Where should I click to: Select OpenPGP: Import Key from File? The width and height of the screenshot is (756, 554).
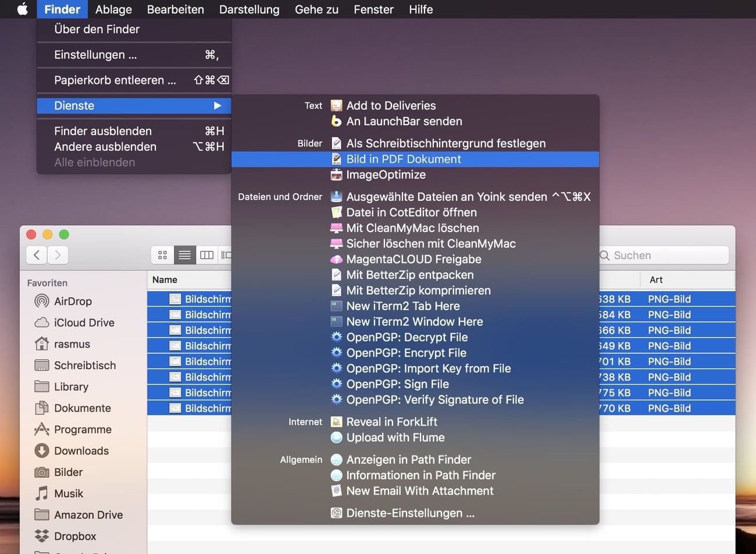point(415,368)
